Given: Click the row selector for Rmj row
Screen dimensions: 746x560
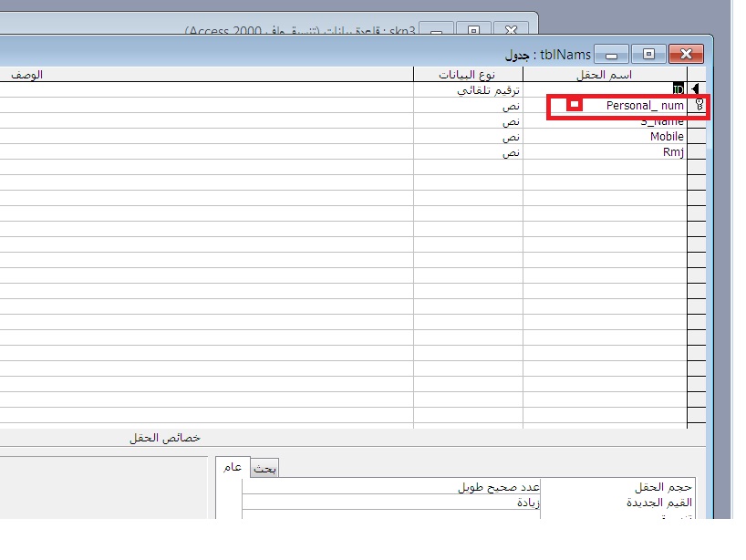Looking at the screenshot, I should pyautogui.click(x=697, y=151).
